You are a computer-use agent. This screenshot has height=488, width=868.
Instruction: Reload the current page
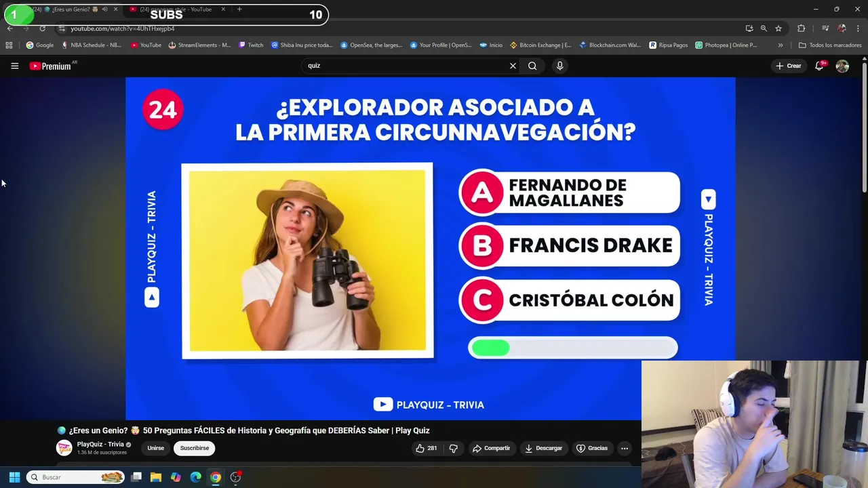pos(42,28)
